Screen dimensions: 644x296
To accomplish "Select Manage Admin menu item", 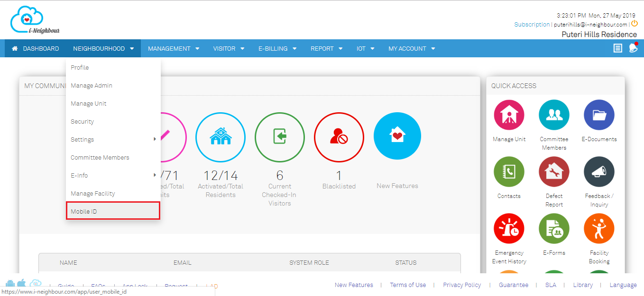I will (x=113, y=85).
